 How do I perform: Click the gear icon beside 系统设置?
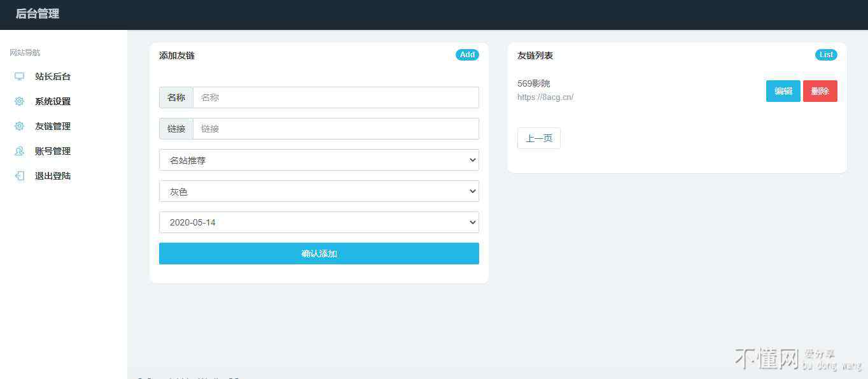[19, 101]
